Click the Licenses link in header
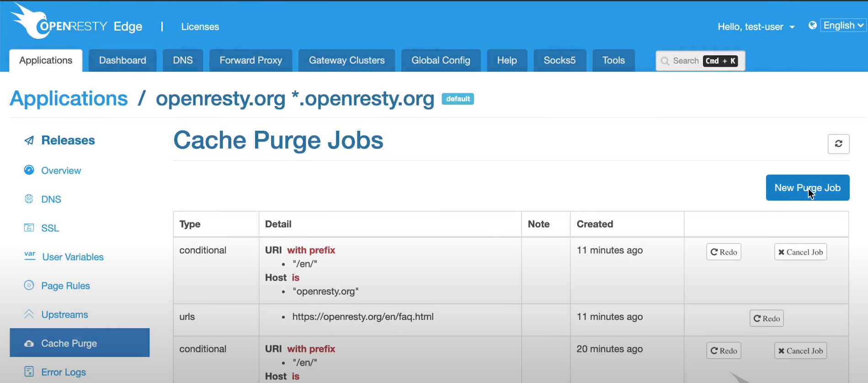 point(200,27)
